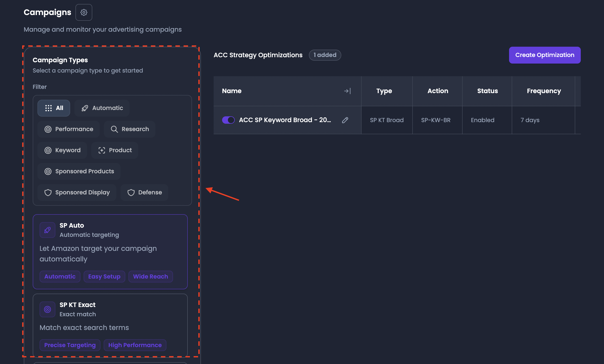Select the SP Auto campaign card

point(110,252)
